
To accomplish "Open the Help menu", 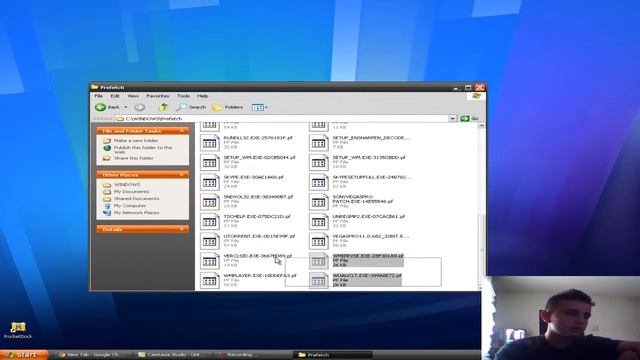I will coord(202,96).
